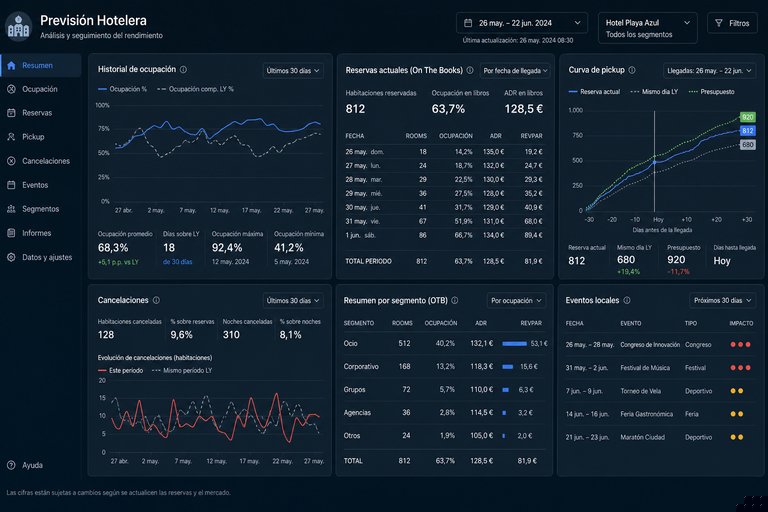Click the gray 680 pickup curve marker
The height and width of the screenshot is (512, 768).
pos(747,145)
